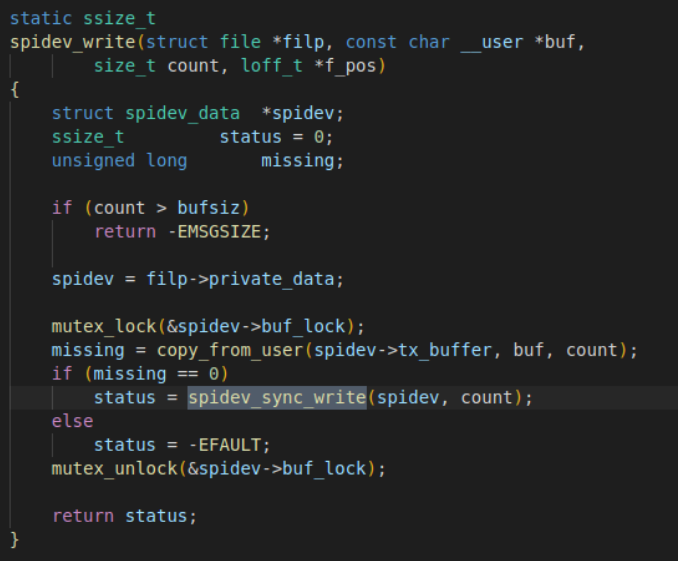Click the spidev_data struct type name
681x561 pixels.
click(x=182, y=114)
